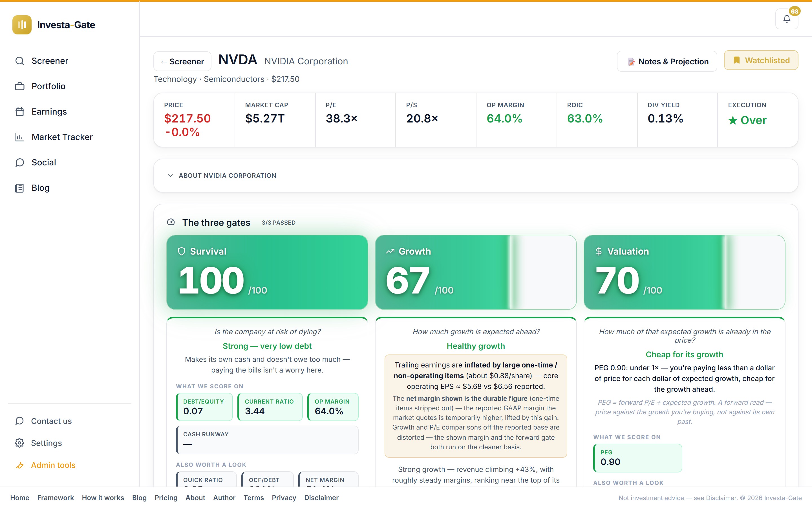Screen dimensions: 812x508
Task: Click the Screener magnifier icon in sidebar
Action: [20, 61]
